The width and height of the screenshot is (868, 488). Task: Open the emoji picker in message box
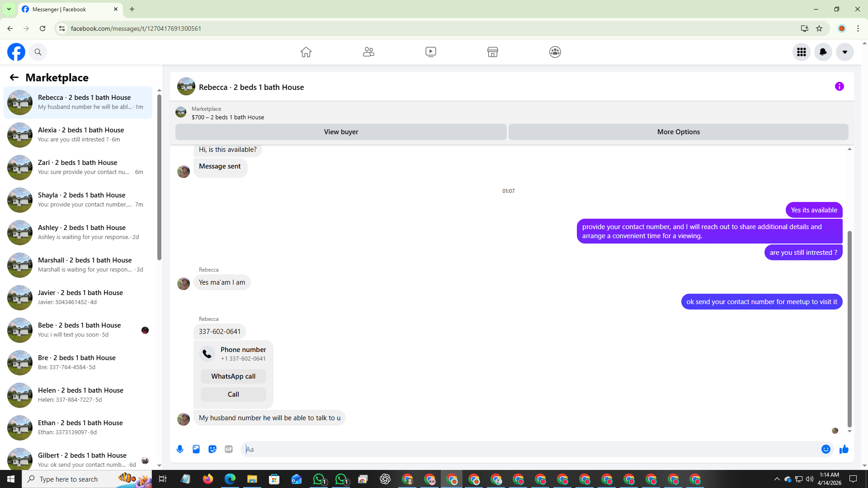(826, 449)
